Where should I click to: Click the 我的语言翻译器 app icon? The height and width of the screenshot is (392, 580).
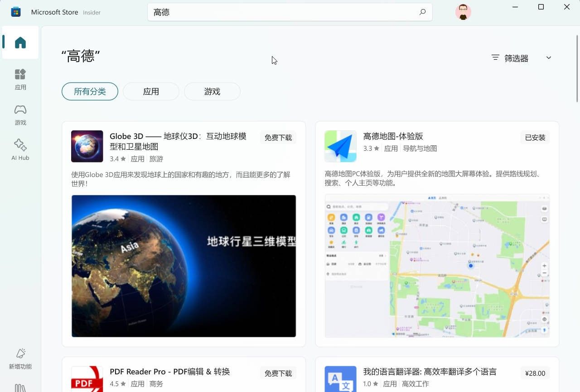(340, 379)
